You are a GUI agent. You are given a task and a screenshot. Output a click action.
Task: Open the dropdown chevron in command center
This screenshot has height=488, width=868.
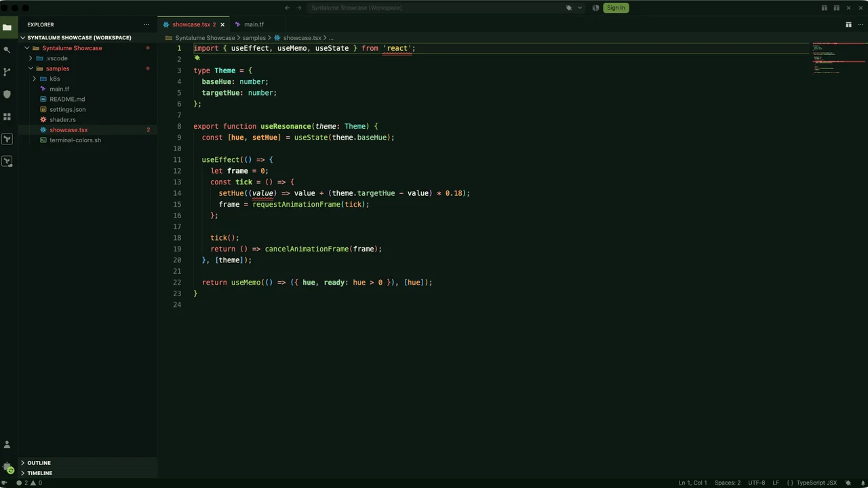(579, 7)
